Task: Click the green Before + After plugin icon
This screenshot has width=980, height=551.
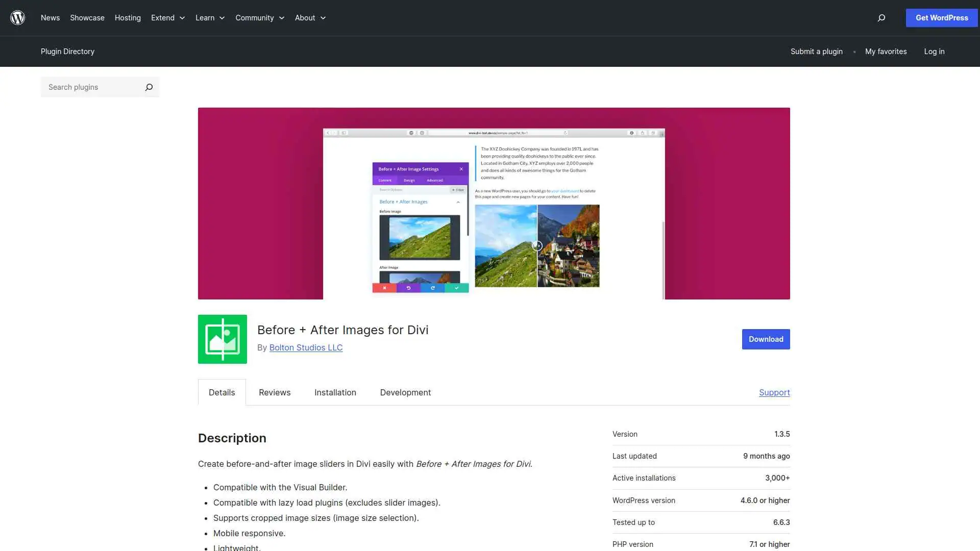Action: pos(222,339)
